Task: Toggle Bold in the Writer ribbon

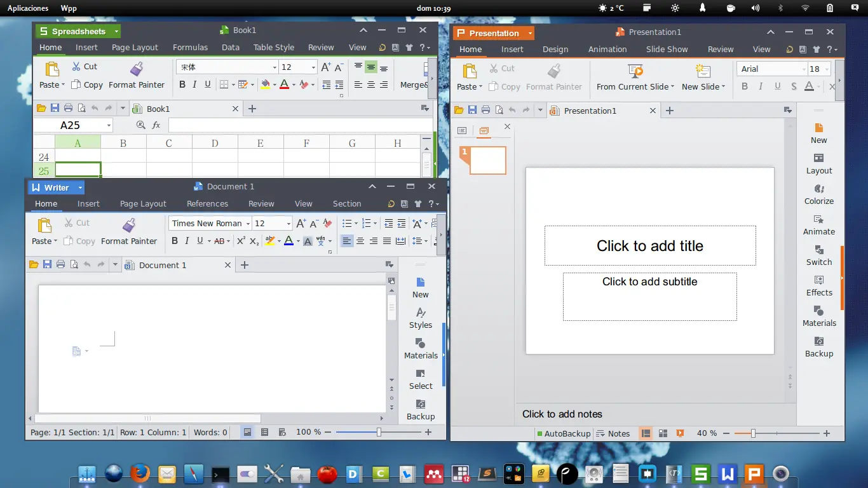Action: pos(175,241)
